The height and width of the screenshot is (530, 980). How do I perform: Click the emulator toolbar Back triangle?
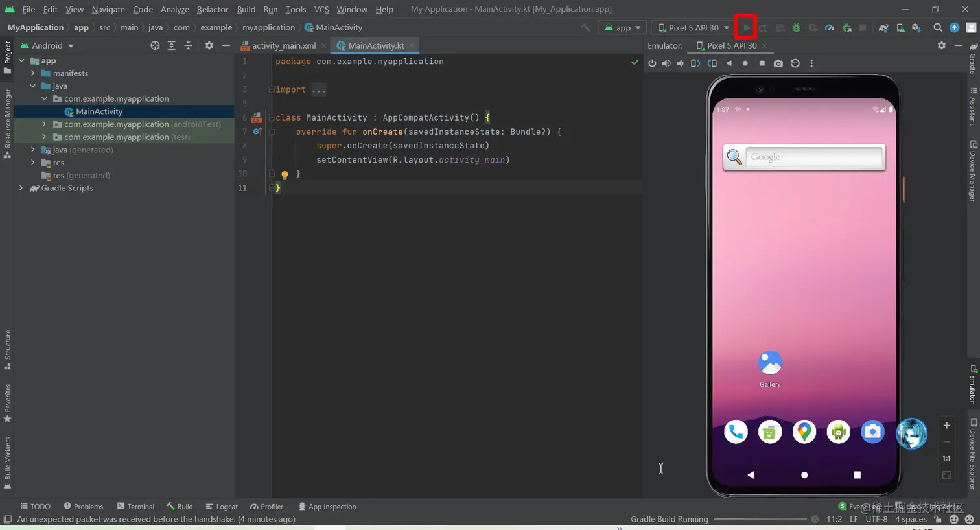click(x=729, y=63)
